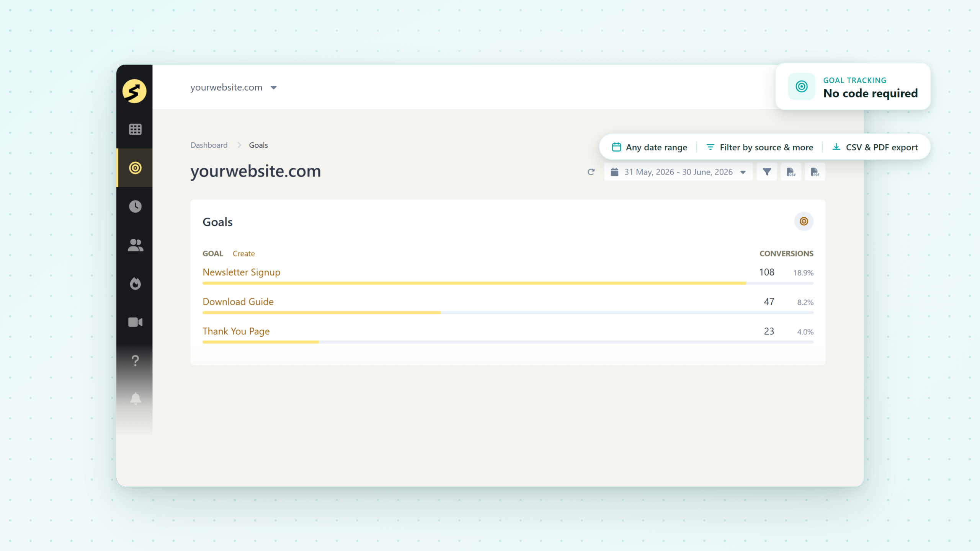Click the 108 conversions value
Viewport: 980px width, 551px height.
pyautogui.click(x=767, y=272)
